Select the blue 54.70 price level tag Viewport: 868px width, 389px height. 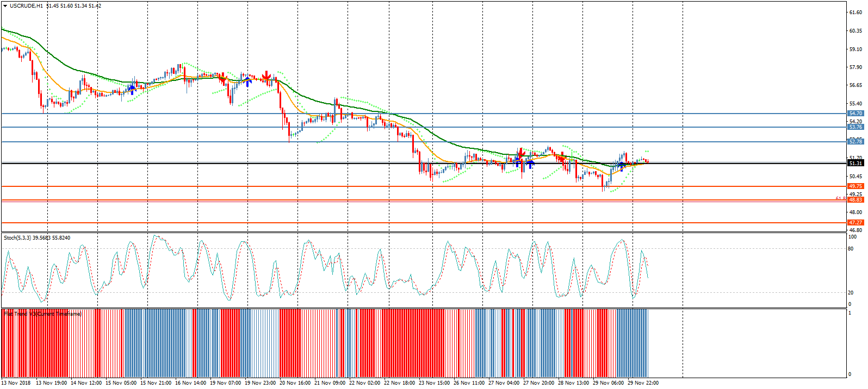point(855,114)
